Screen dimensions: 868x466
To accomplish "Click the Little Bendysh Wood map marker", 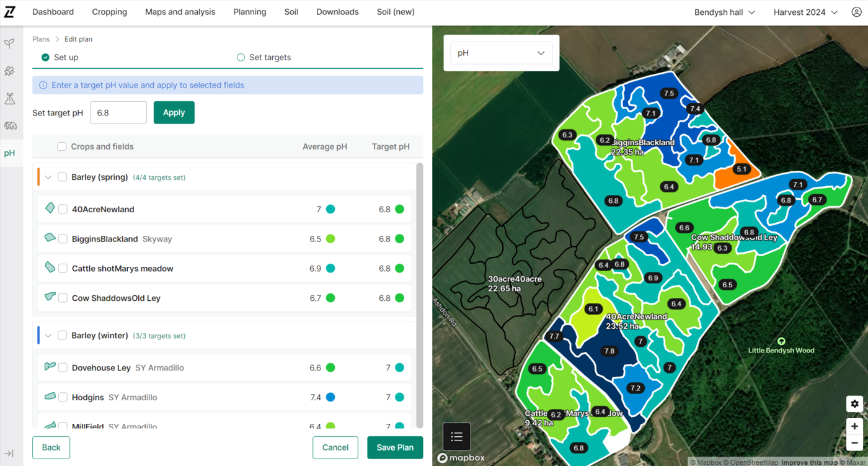I will point(781,341).
